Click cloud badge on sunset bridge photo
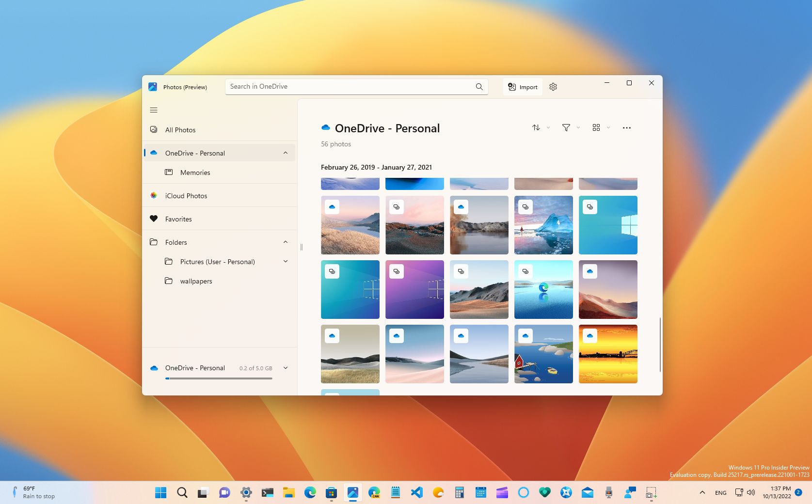 pos(590,335)
